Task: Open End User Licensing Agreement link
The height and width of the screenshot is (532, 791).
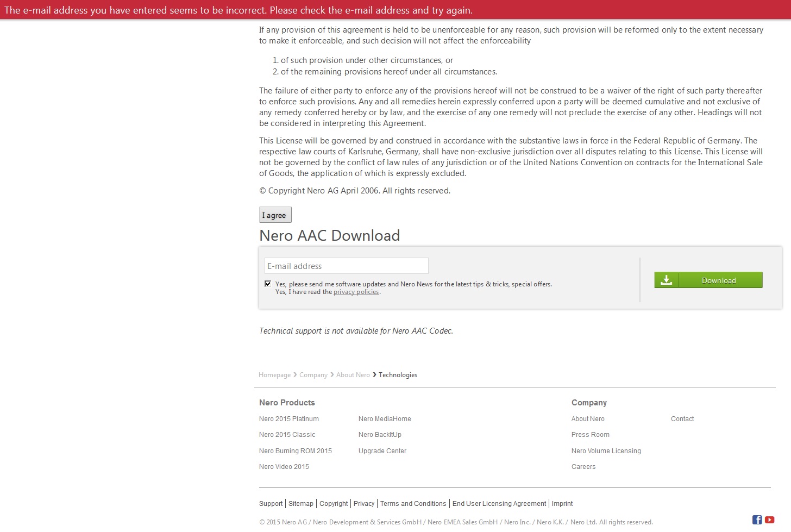Action: [499, 504]
